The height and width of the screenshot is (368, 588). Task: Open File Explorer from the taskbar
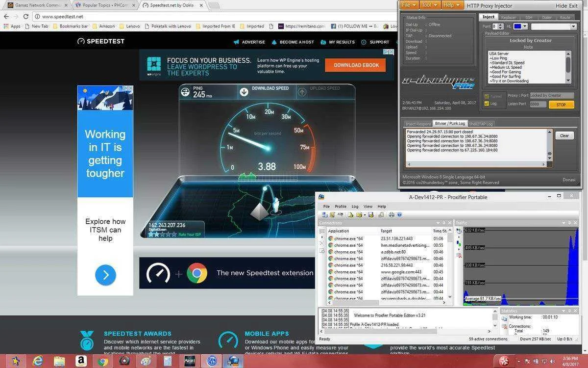(59, 361)
